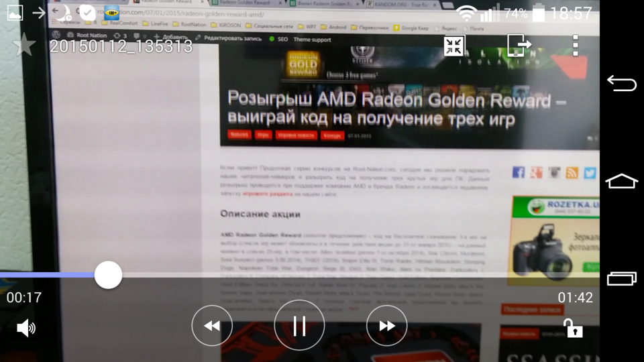Image resolution: width=644 pixels, height=362 pixels.
Task: Tap the Android Back navigation button
Action: (x=621, y=83)
